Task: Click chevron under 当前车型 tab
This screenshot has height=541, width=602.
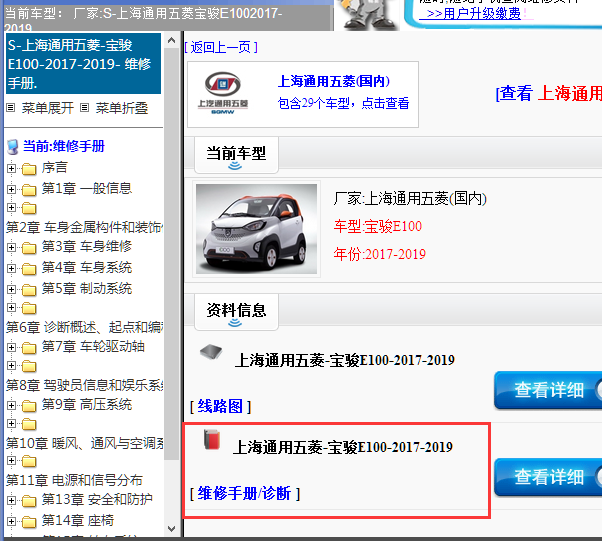Action: 235,166
